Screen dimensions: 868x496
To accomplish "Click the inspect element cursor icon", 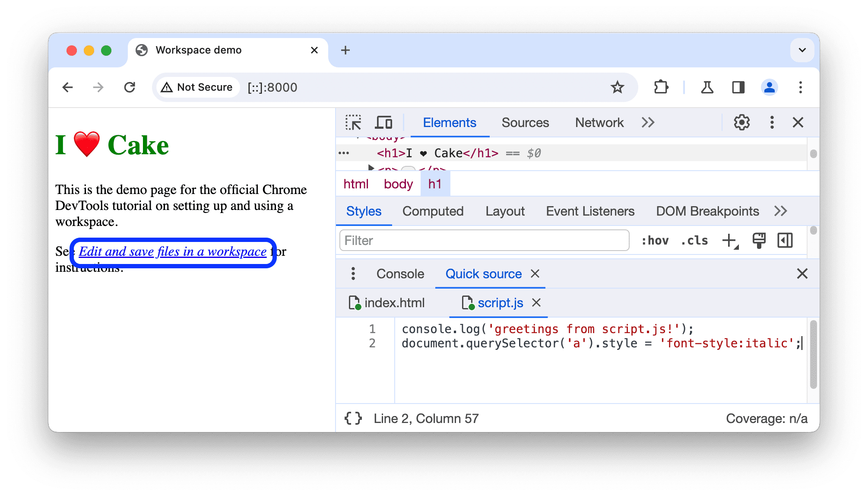I will click(353, 123).
